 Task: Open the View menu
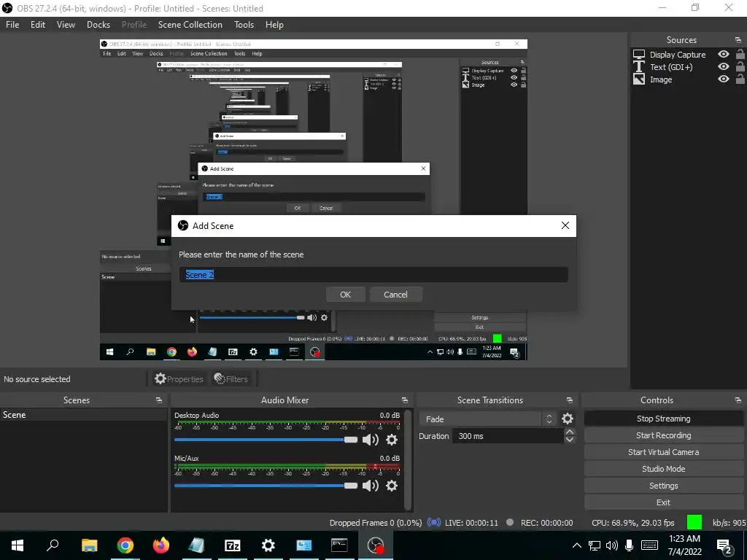(x=66, y=25)
